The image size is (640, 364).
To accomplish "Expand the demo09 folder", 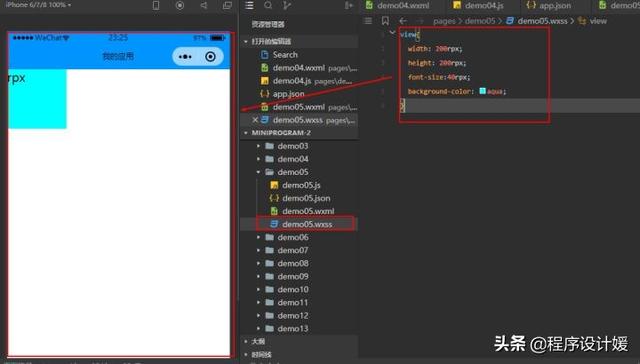I will point(258,277).
